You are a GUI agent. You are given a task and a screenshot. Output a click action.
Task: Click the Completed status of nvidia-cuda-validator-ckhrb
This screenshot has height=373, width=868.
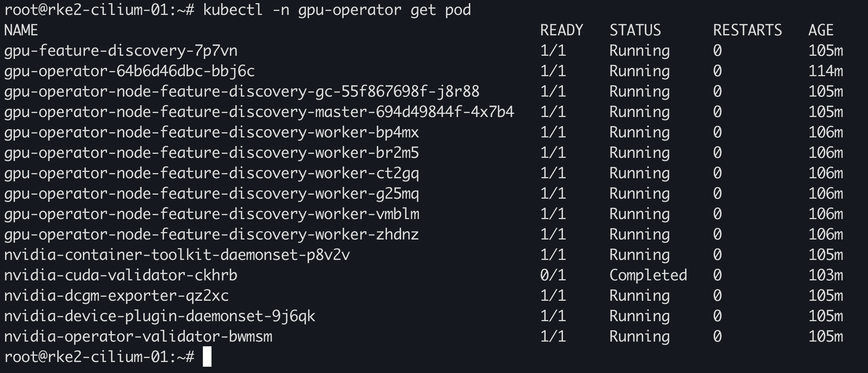(648, 275)
